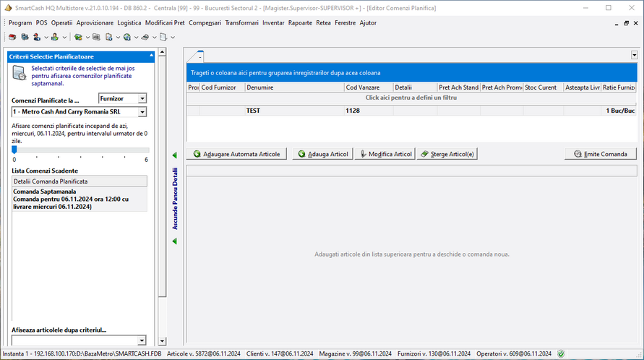Screen dimensions: 644x360
Task: Click the upper green arrow beside details panel
Action: click(175, 155)
